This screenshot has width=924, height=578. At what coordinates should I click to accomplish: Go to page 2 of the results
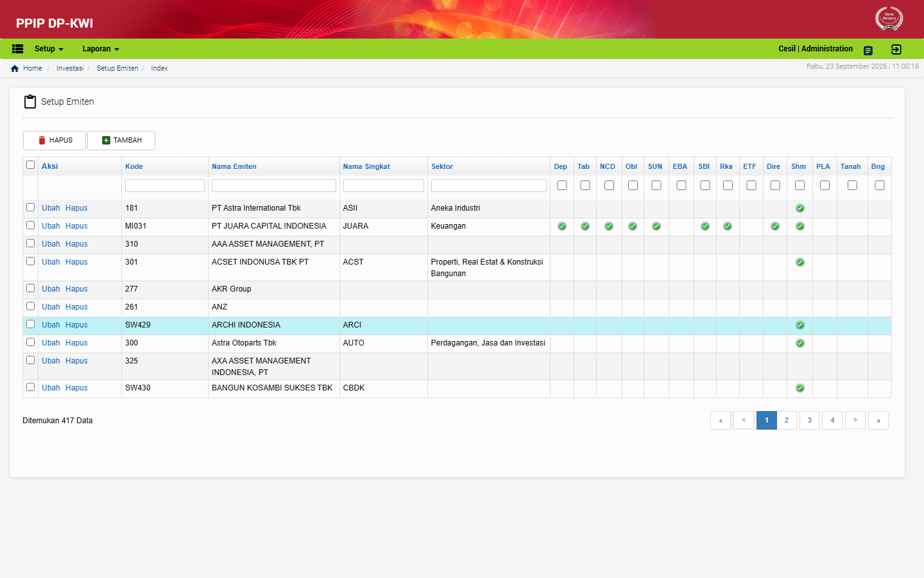787,420
